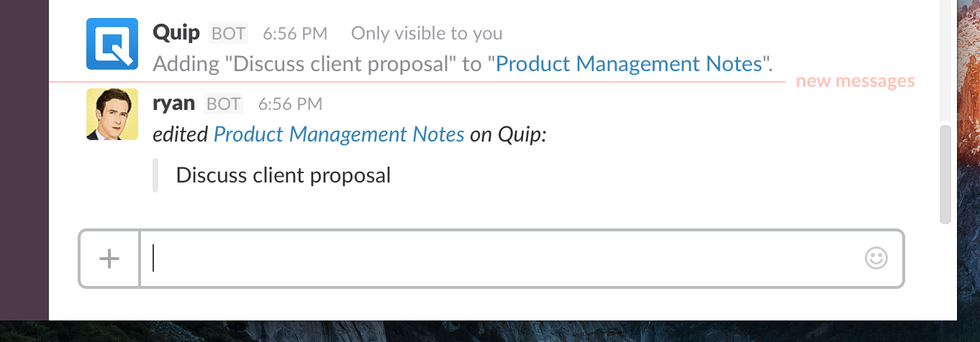Image resolution: width=980 pixels, height=342 pixels.
Task: Click the Quip message 6:56 PM timestamp
Action: (x=295, y=33)
